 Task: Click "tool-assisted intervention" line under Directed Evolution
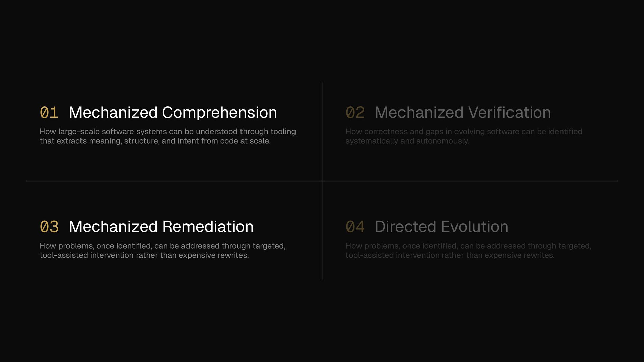tap(450, 255)
